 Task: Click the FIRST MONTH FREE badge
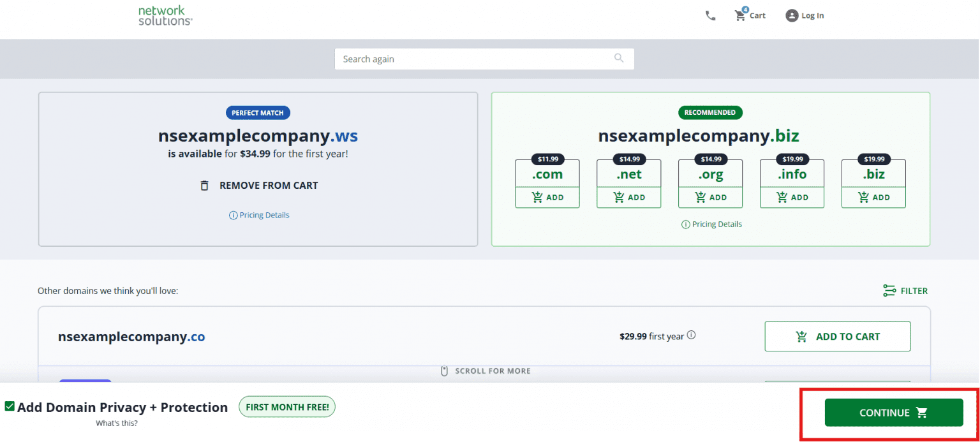286,406
